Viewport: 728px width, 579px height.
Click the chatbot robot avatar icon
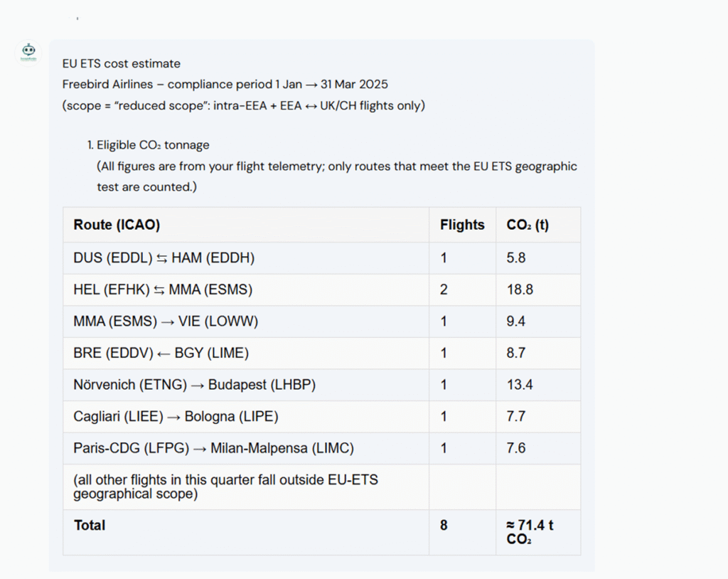[28, 53]
